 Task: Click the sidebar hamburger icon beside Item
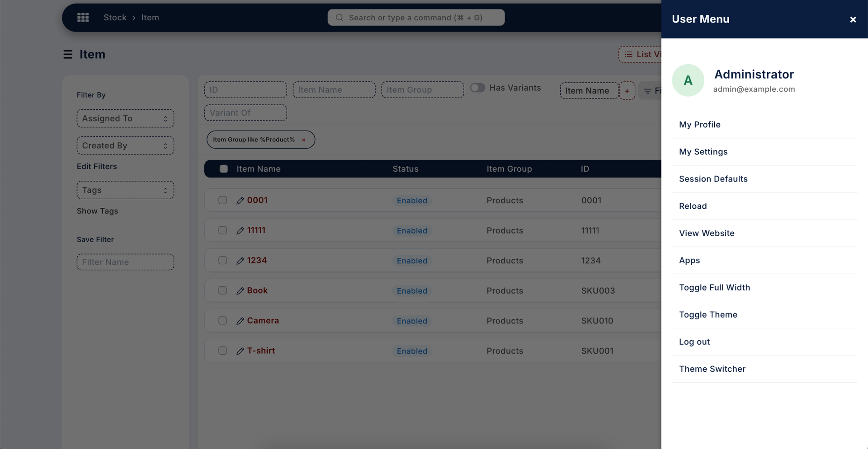(x=68, y=55)
